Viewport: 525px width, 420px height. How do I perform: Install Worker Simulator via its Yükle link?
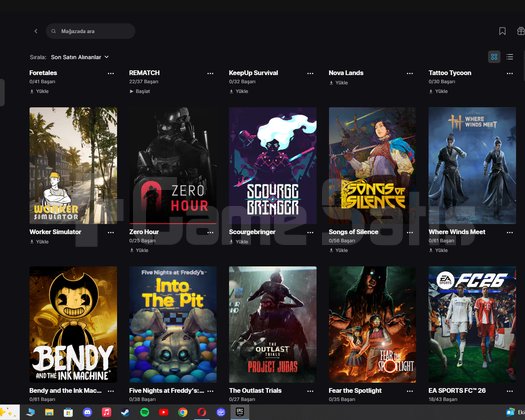point(39,241)
